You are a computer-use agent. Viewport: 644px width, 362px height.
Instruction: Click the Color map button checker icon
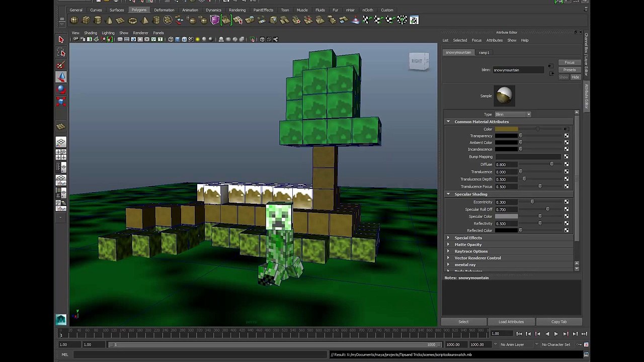coord(567,129)
